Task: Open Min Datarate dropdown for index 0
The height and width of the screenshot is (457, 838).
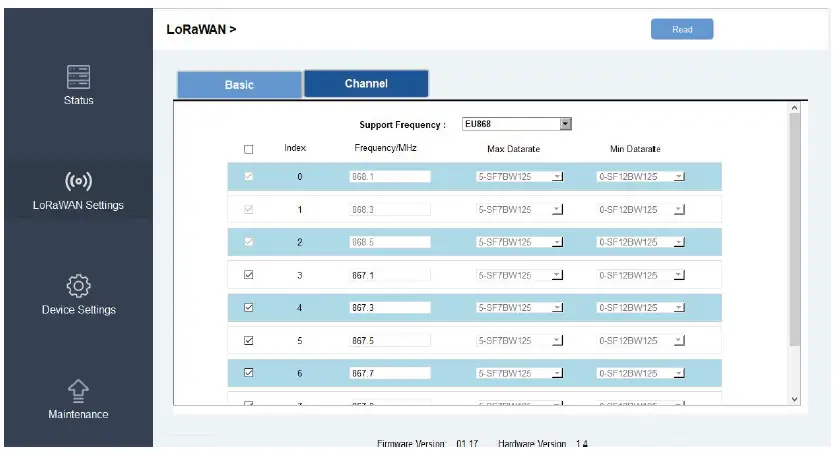Action: pyautogui.click(x=641, y=177)
